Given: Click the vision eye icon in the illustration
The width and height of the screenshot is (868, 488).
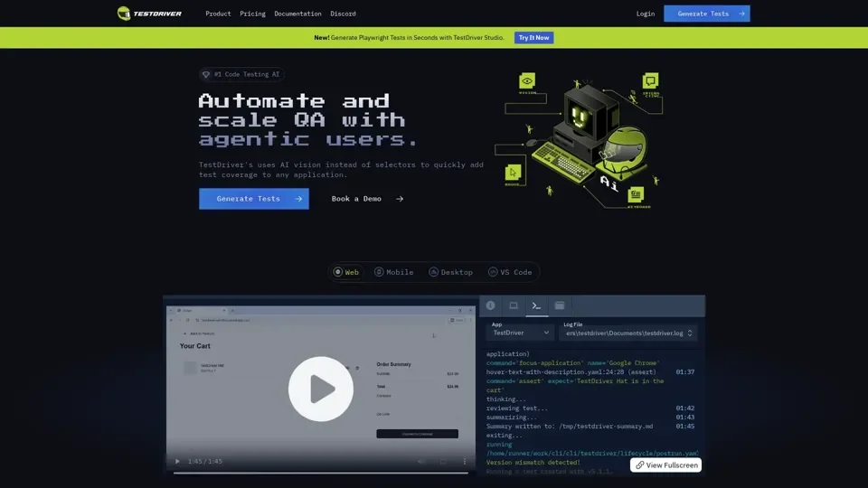Looking at the screenshot, I should coord(527,81).
